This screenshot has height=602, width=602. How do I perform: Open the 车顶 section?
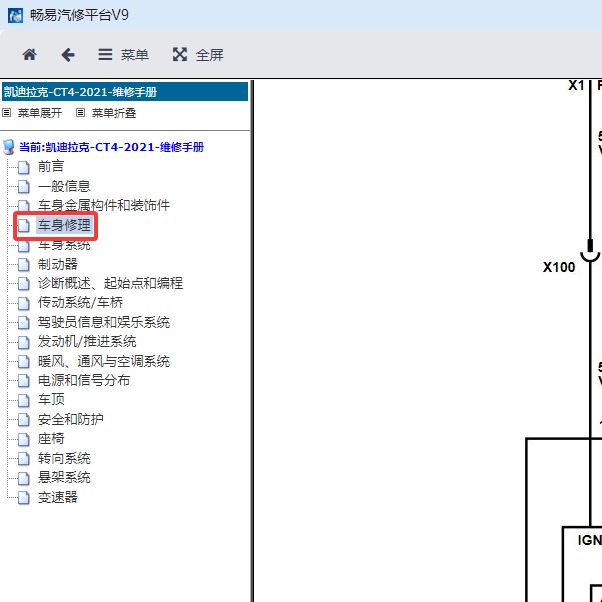point(51,399)
